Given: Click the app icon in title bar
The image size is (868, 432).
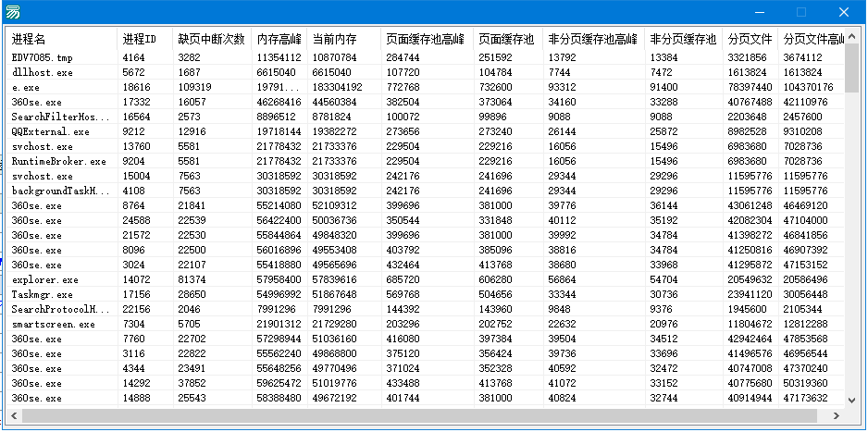Looking at the screenshot, I should click(13, 12).
